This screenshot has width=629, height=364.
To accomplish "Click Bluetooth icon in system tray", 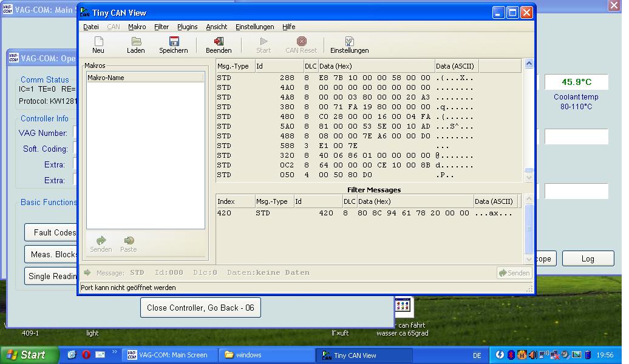I will (511, 355).
